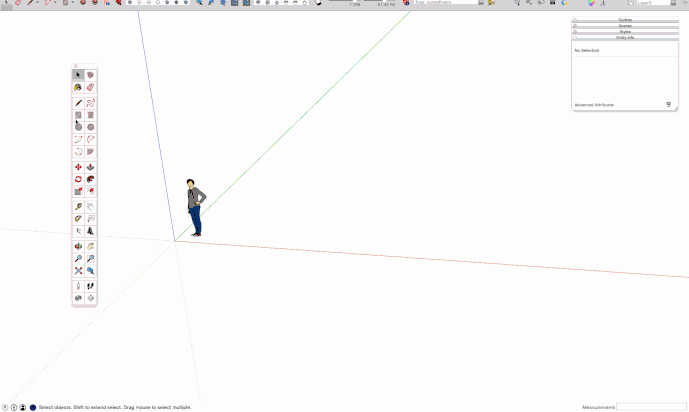This screenshot has width=689, height=412.
Task: Pick the Follow Me tool
Action: (91, 179)
